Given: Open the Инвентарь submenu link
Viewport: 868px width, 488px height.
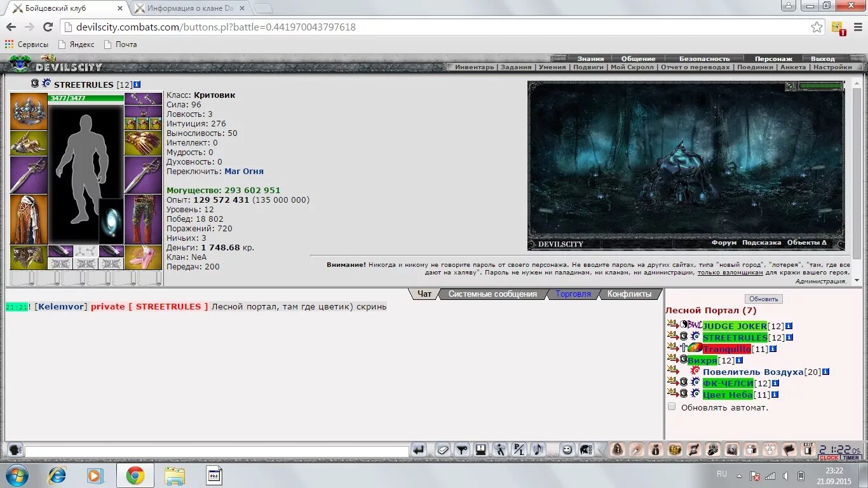Looking at the screenshot, I should (474, 67).
